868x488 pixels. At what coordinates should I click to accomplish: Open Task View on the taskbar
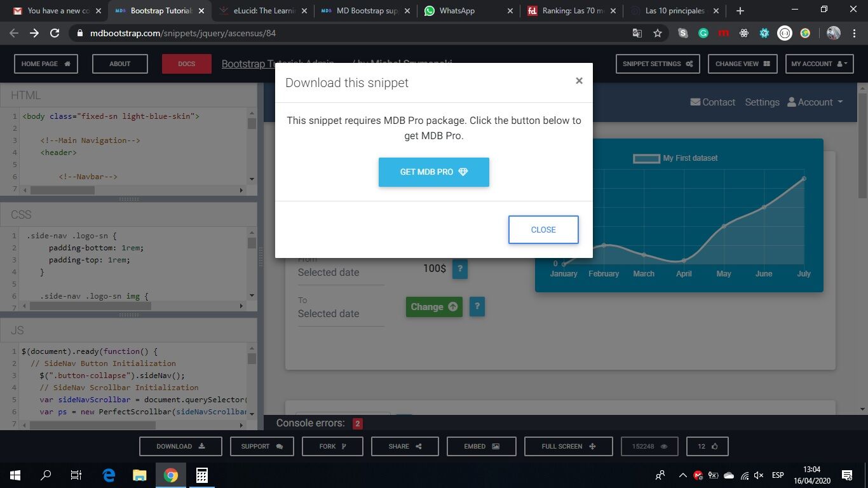coord(76,475)
